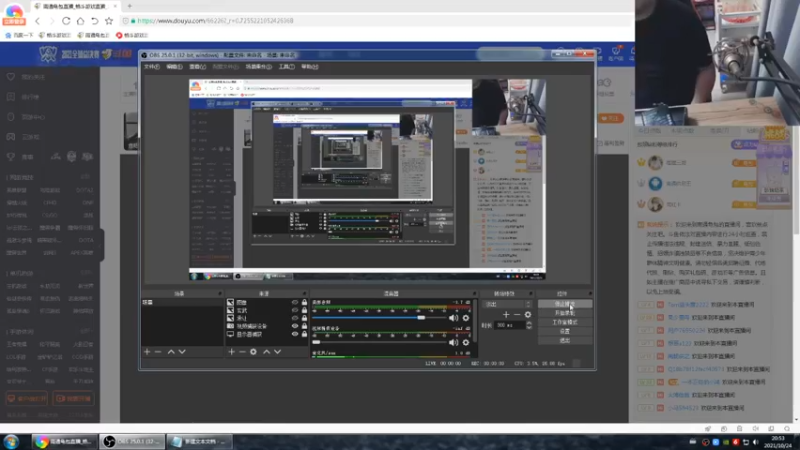Reload the Douyu page in browser

click(x=66, y=21)
